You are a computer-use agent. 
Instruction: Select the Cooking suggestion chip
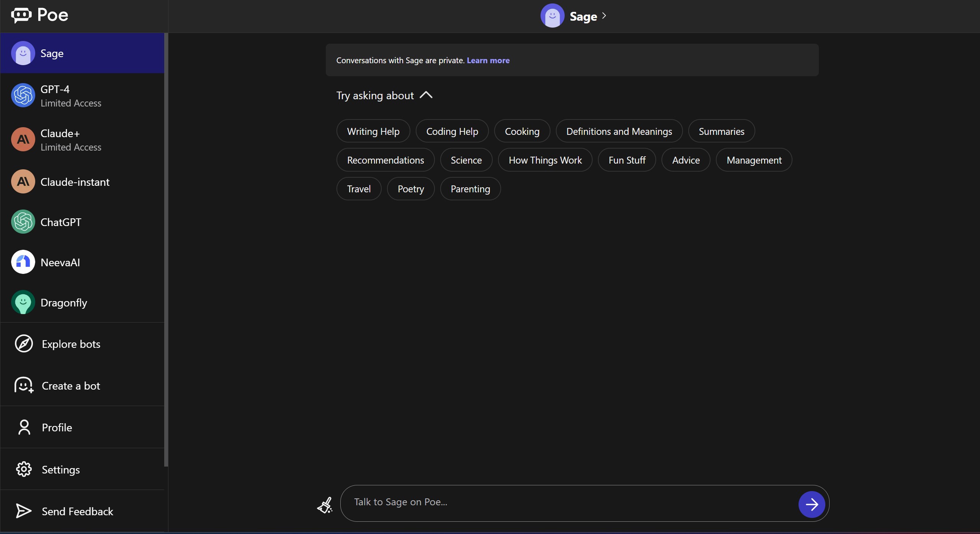[x=522, y=131]
